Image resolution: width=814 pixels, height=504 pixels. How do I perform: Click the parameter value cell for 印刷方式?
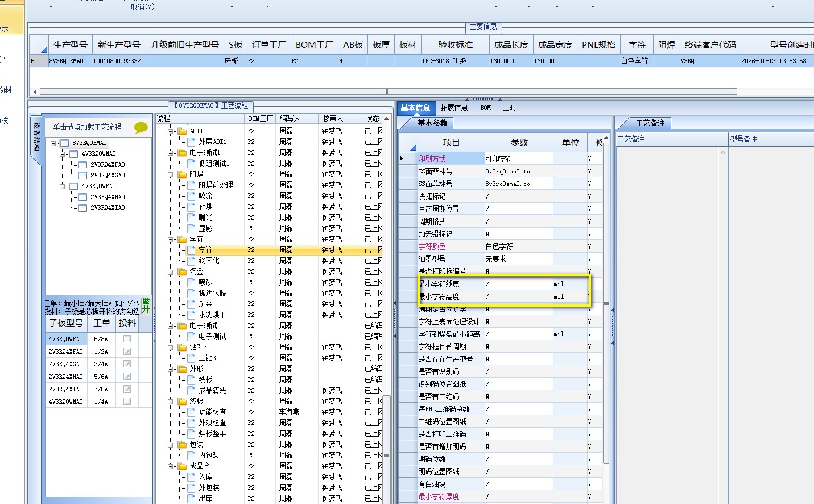(519, 159)
